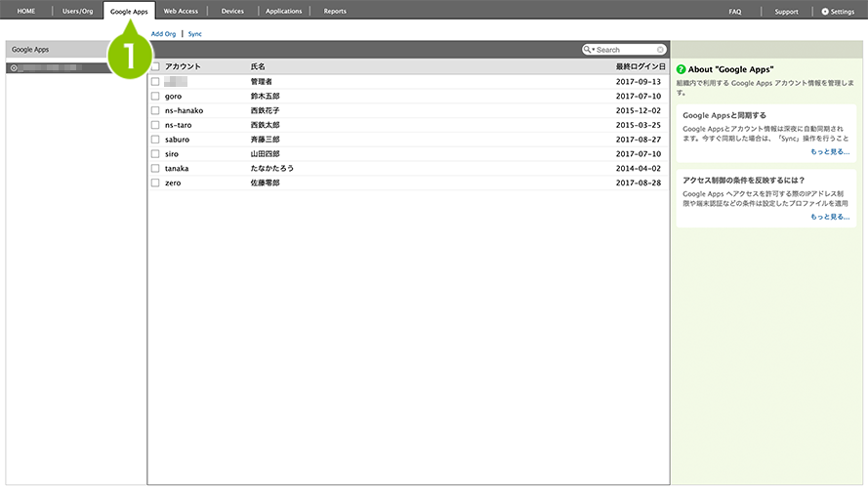Click account name zero
The height and width of the screenshot is (488, 868).
click(173, 183)
